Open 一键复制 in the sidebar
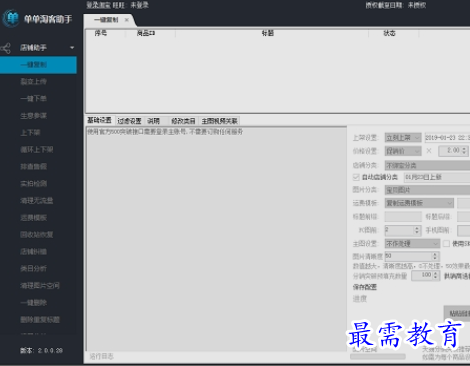Screen dimensions: 470x366 point(38,65)
